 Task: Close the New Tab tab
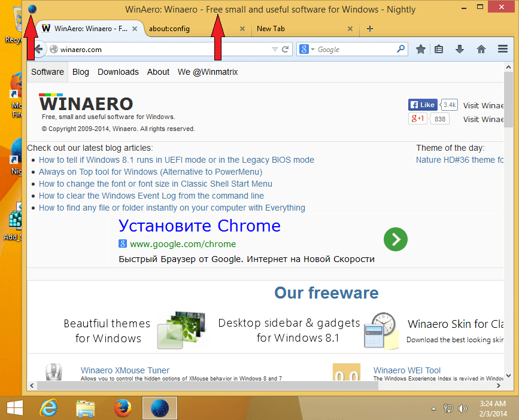(350, 29)
